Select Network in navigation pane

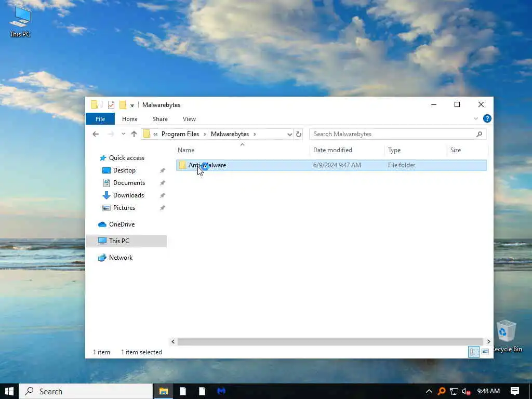(121, 258)
